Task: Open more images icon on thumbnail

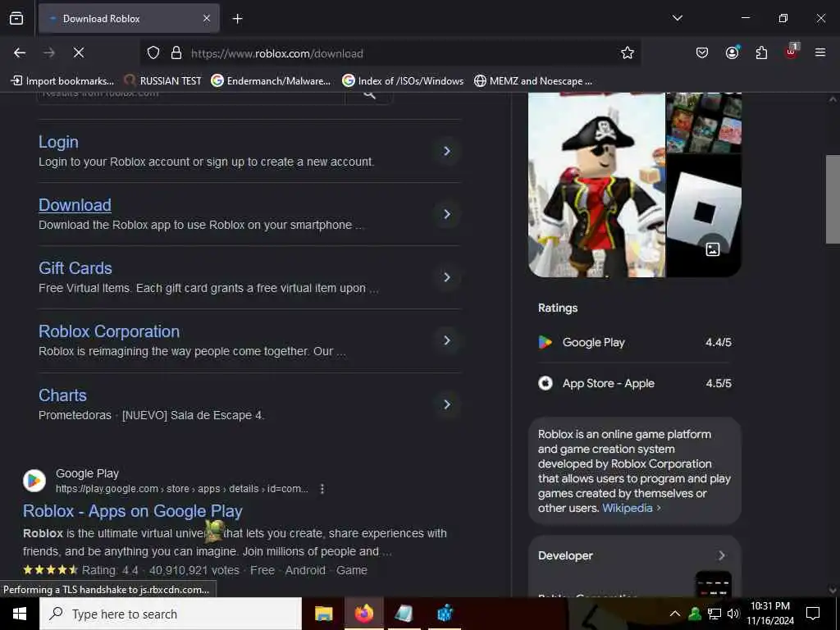Action: point(713,249)
